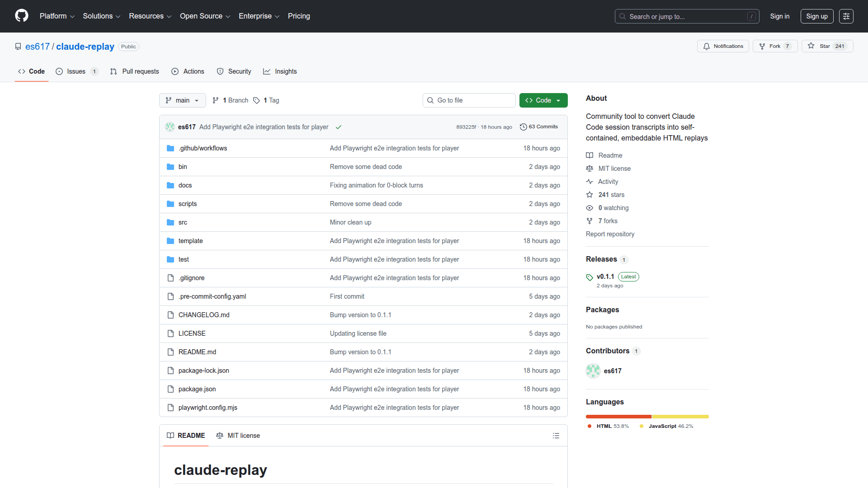Open the README outline list icon

tap(556, 436)
